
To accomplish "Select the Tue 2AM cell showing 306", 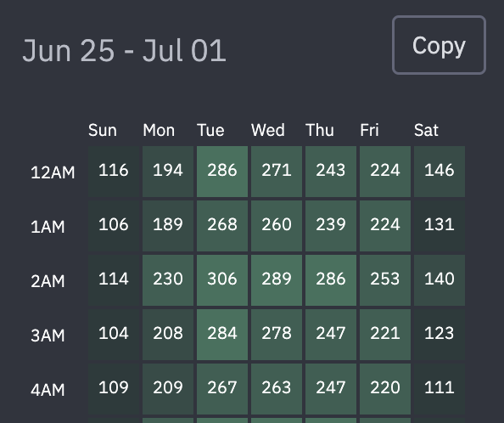I will click(222, 280).
